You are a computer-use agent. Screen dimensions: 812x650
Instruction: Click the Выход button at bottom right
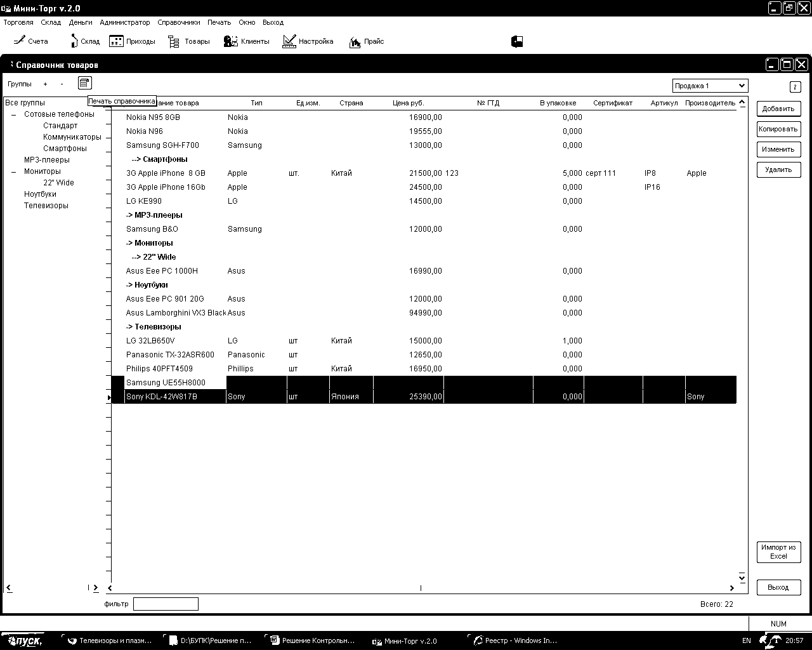tap(778, 587)
